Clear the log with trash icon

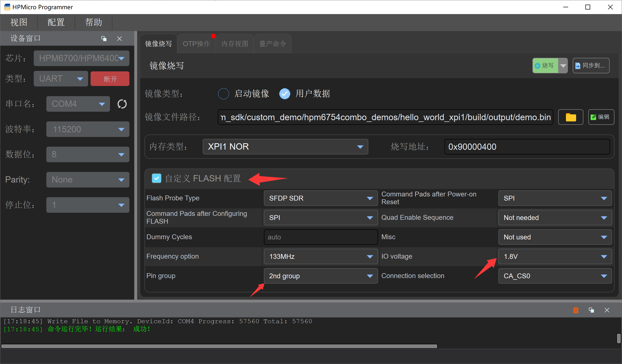coord(576,310)
